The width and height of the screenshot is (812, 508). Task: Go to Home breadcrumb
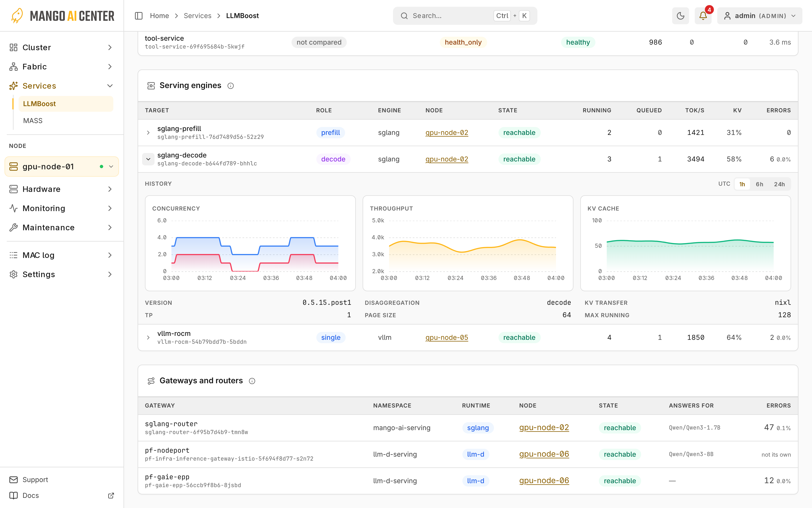tap(159, 16)
